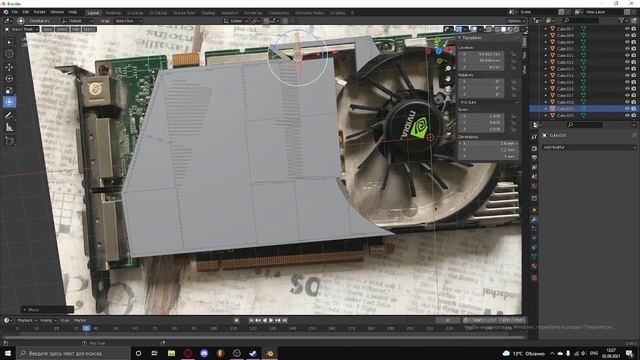The width and height of the screenshot is (640, 360).
Task: Switch to the Modeling workspace tab
Action: pyautogui.click(x=113, y=13)
